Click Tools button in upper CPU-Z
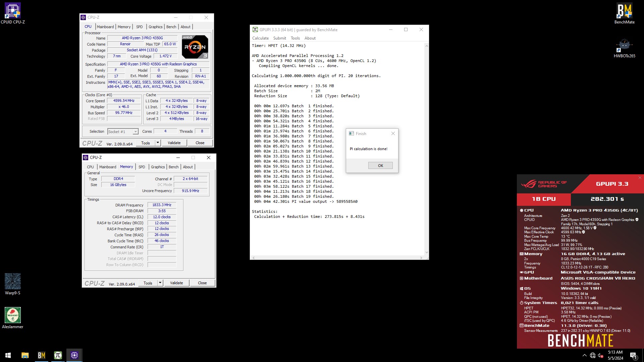The height and width of the screenshot is (362, 644). click(x=146, y=143)
